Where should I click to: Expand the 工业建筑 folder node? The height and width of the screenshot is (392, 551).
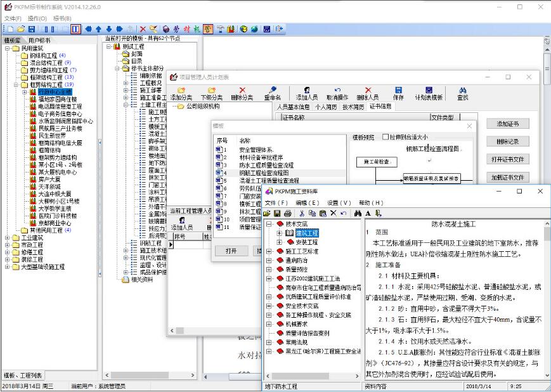pos(8,238)
